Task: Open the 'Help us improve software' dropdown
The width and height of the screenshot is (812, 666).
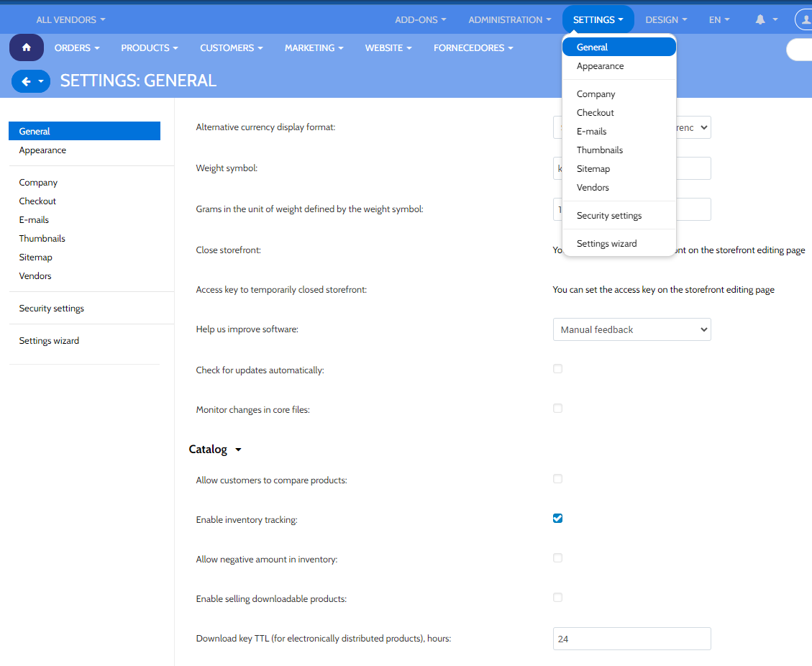Action: (631, 329)
